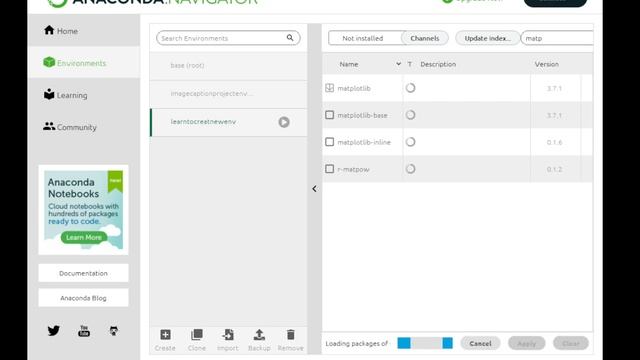Click the Anaconda Notebooks ad banner
Screen dimensions: 640x360
pyautogui.click(x=83, y=210)
